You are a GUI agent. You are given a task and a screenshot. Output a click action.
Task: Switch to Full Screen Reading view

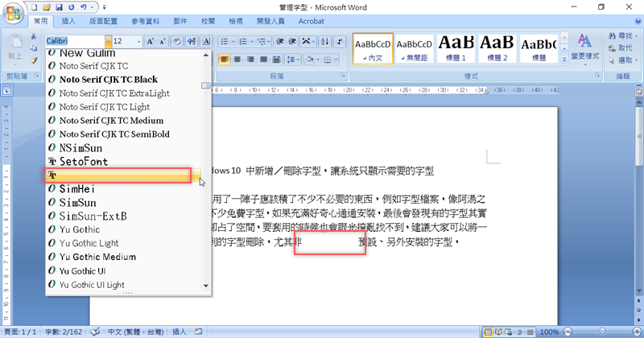point(498,332)
